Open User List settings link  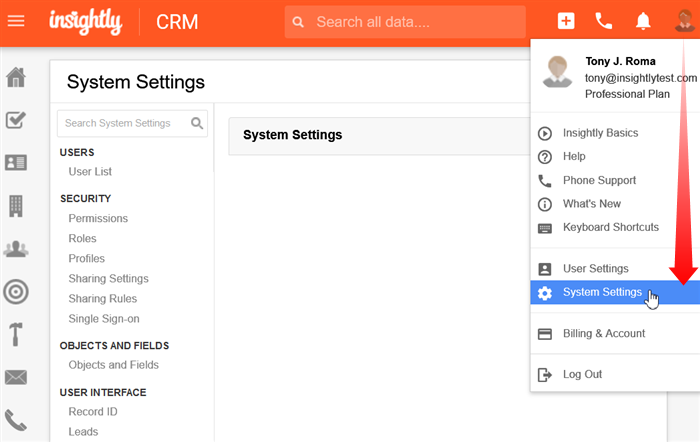[90, 171]
